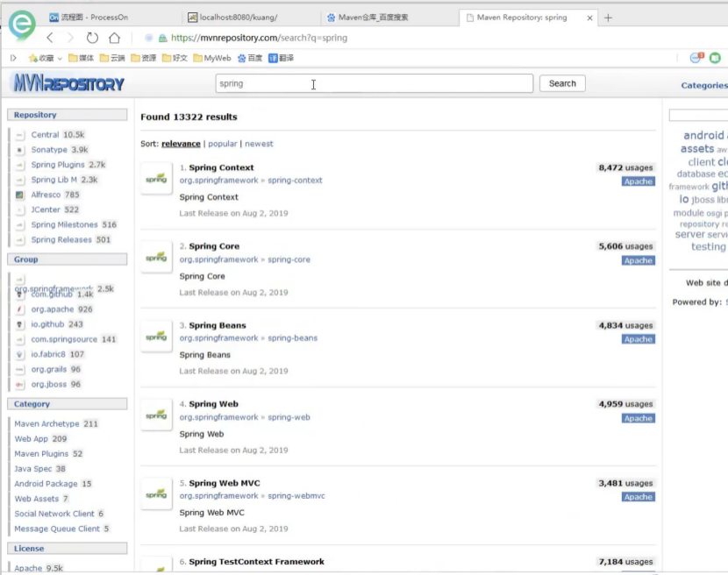This screenshot has width=728, height=575.
Task: Close the Maven Repository tab
Action: pyautogui.click(x=589, y=18)
